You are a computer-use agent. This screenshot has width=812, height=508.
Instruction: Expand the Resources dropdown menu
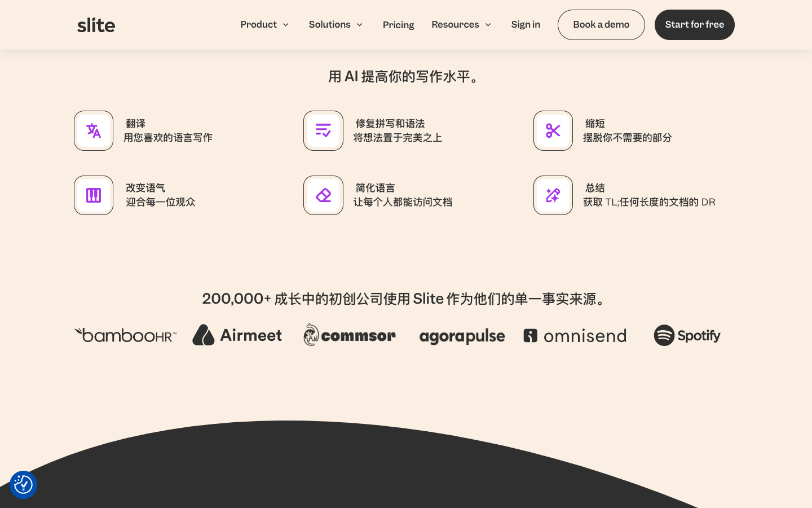coord(461,25)
